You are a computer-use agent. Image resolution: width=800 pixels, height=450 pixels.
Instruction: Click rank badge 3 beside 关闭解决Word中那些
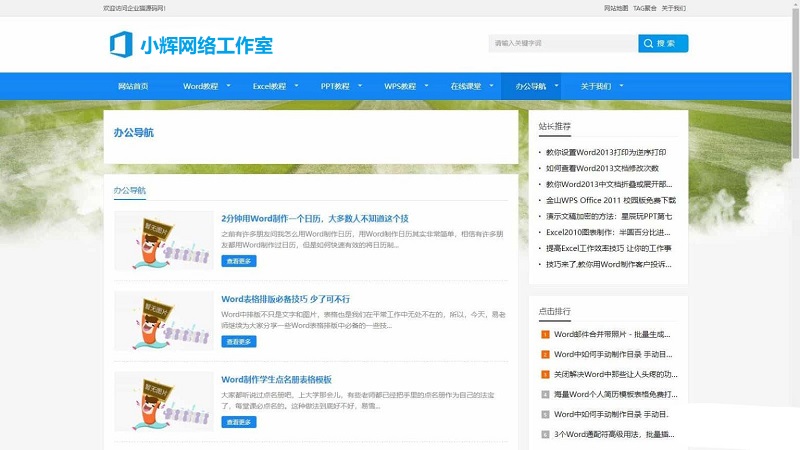coord(545,374)
